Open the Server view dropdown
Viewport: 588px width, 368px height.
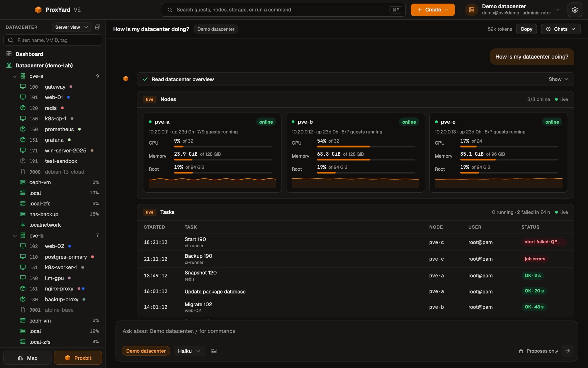pyautogui.click(x=72, y=27)
